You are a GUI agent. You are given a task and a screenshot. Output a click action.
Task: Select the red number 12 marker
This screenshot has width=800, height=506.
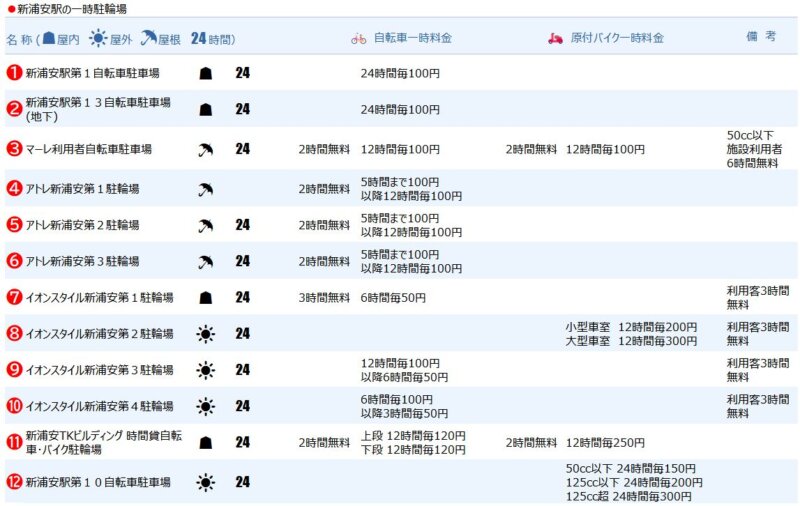14,482
